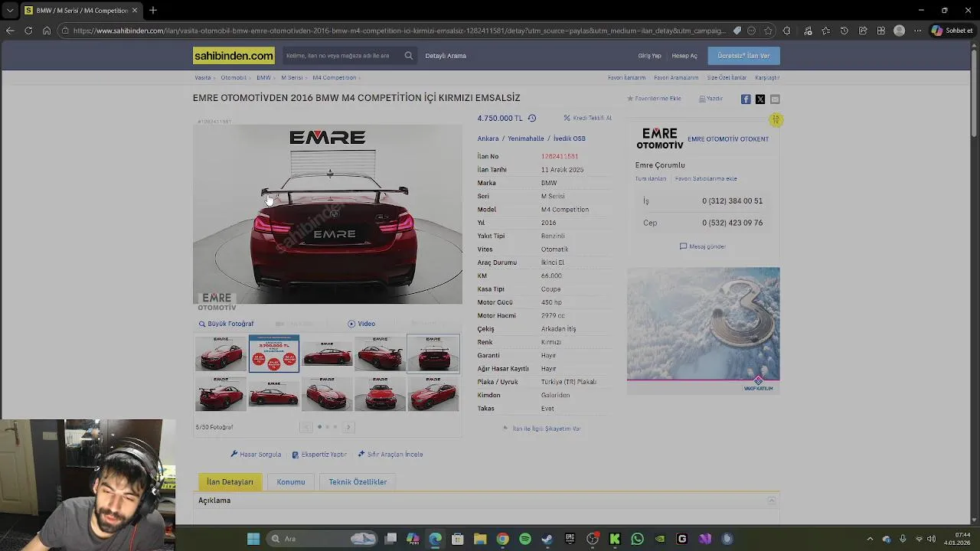The image size is (980, 551).
Task: Share the listing on Facebook
Action: pyautogui.click(x=746, y=99)
